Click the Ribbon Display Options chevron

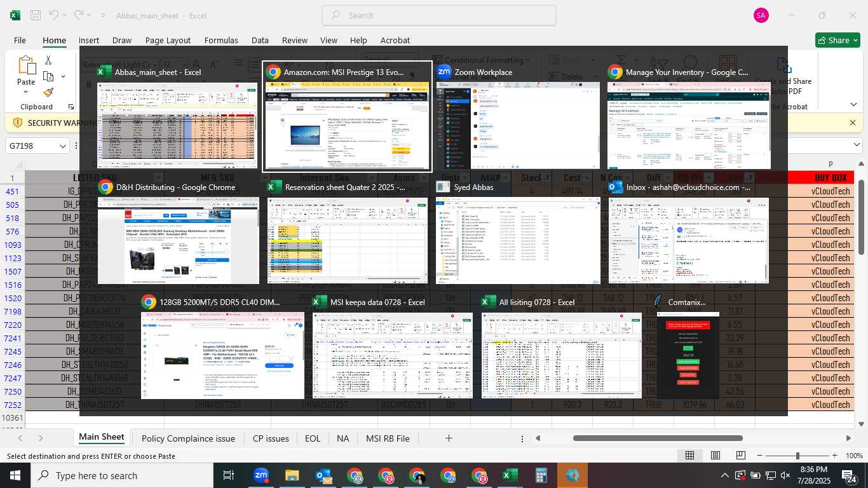pos(854,104)
